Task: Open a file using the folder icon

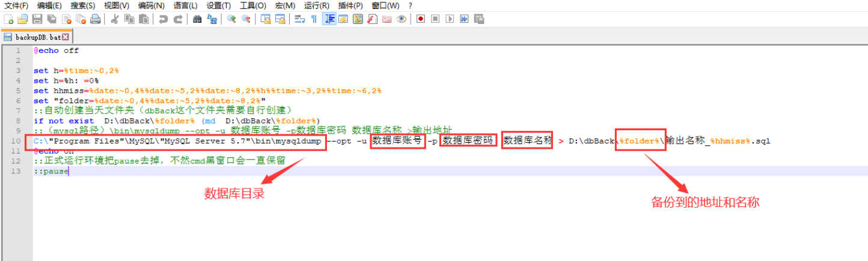Action: coord(22,19)
